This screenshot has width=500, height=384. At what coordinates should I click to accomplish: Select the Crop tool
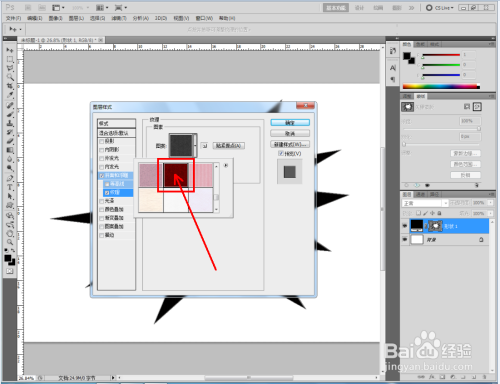[x=10, y=86]
